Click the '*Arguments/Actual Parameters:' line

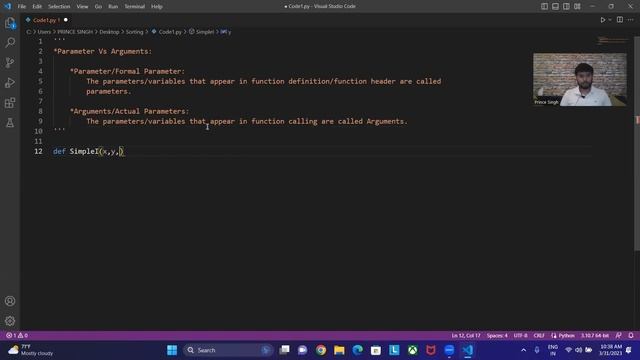(129, 111)
